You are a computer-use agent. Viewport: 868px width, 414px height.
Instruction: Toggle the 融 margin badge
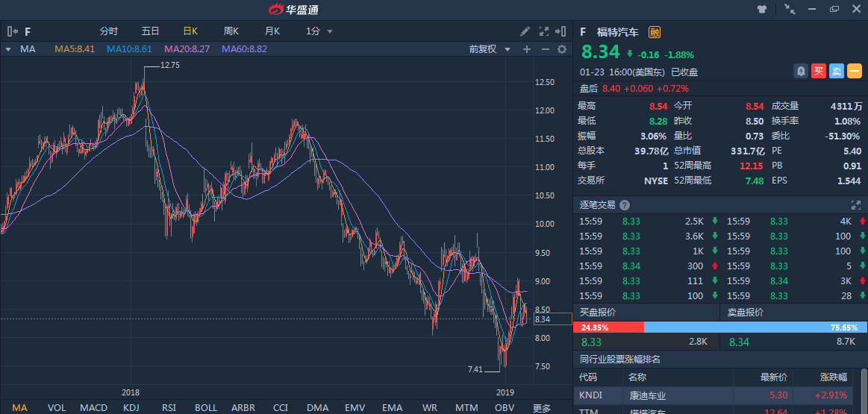coord(655,32)
